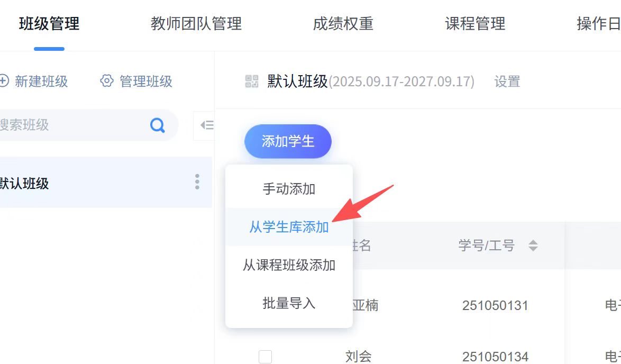This screenshot has height=364, width=621.
Task: Go to the 课程管理 tab
Action: (475, 24)
